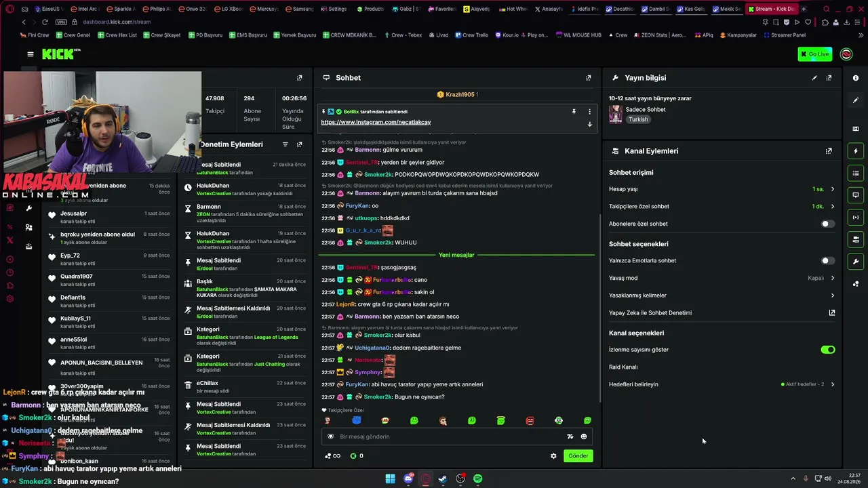Click the Kick logo
The image size is (868, 488).
(61, 54)
